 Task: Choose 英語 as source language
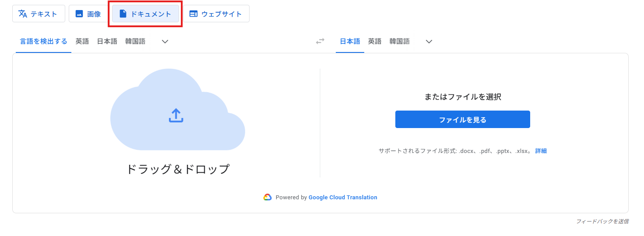82,42
